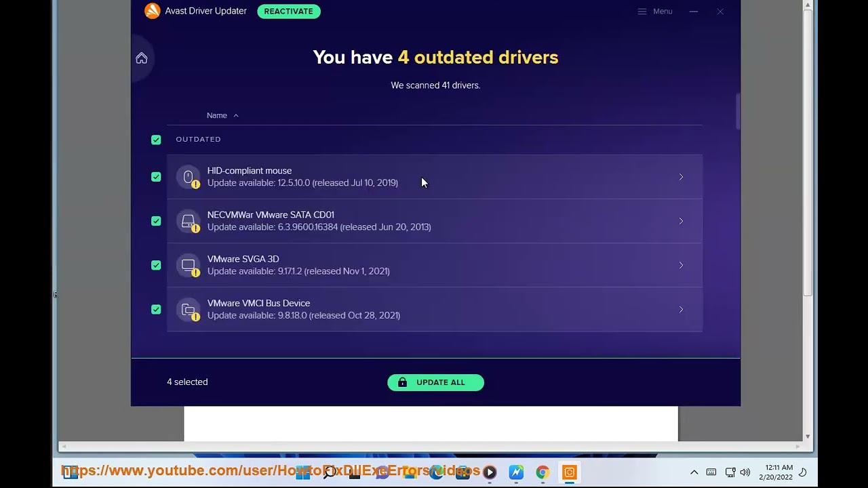This screenshot has width=868, height=488.
Task: Open the media player taskbar icon
Action: (490, 472)
